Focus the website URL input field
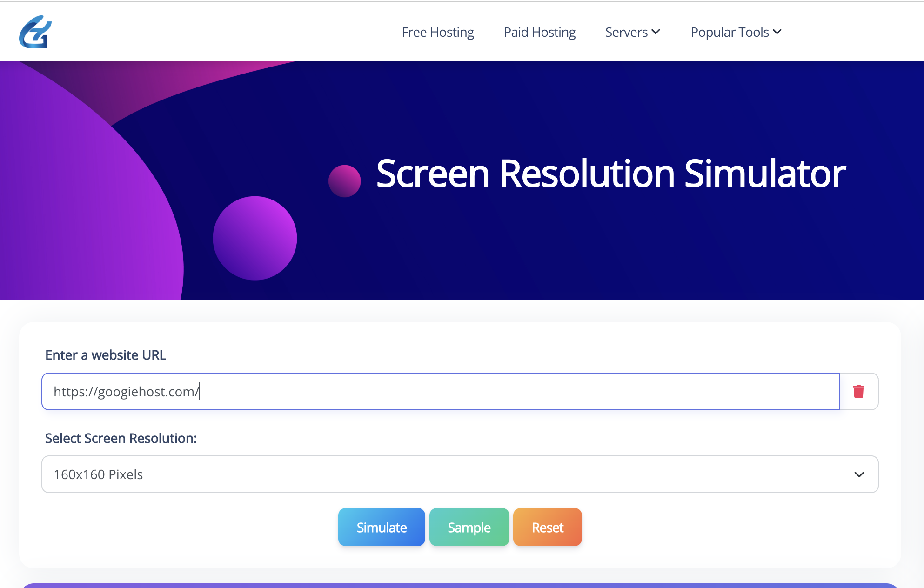924x588 pixels. coord(440,391)
